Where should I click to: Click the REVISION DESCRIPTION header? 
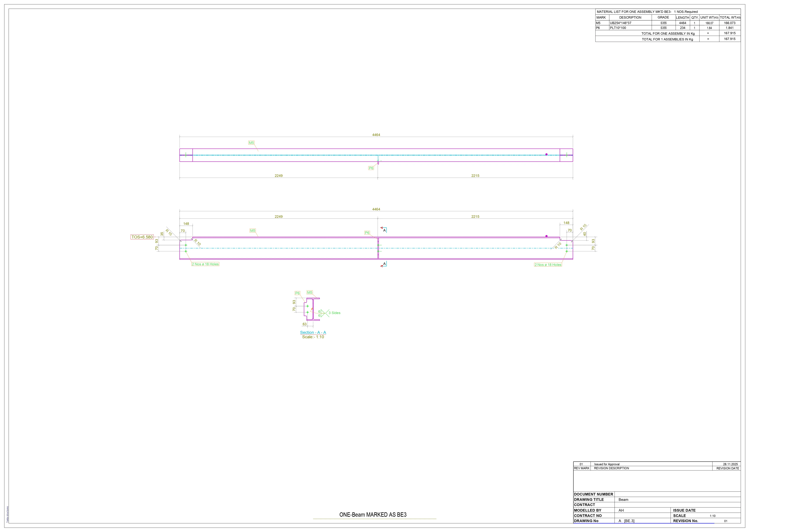pyautogui.click(x=611, y=468)
